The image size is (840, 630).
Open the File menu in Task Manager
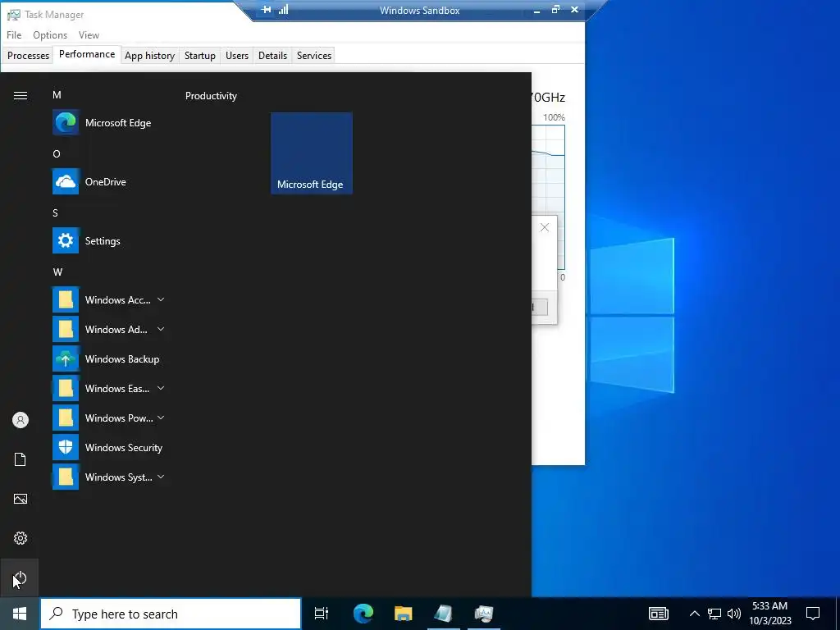tap(14, 34)
